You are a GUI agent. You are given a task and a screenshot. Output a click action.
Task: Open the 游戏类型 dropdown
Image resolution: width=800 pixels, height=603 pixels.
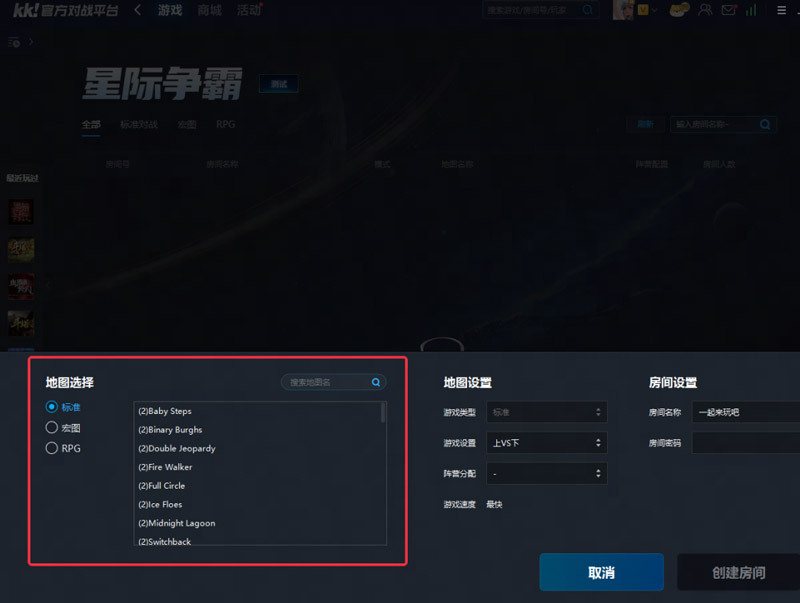coord(546,412)
